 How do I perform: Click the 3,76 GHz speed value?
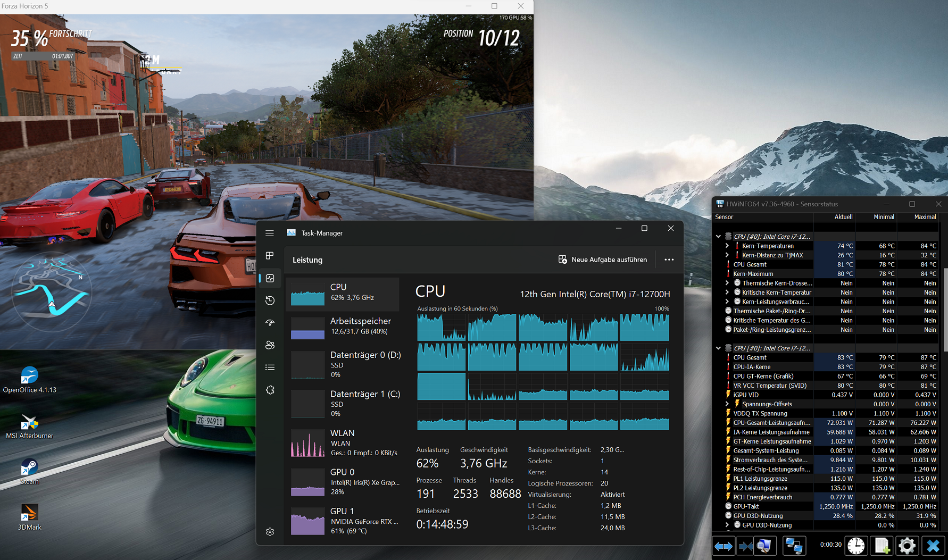coord(484,463)
